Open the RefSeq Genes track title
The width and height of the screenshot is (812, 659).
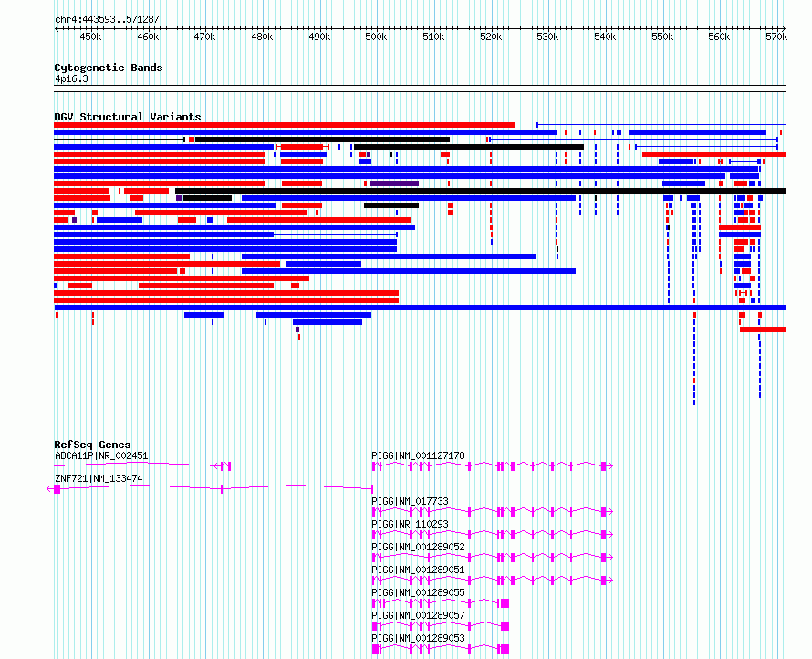click(92, 445)
